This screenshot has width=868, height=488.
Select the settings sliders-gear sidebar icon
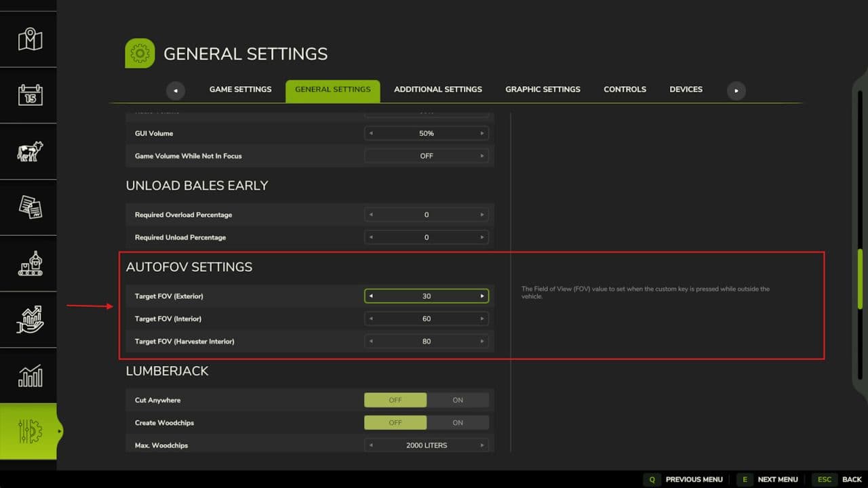point(30,432)
